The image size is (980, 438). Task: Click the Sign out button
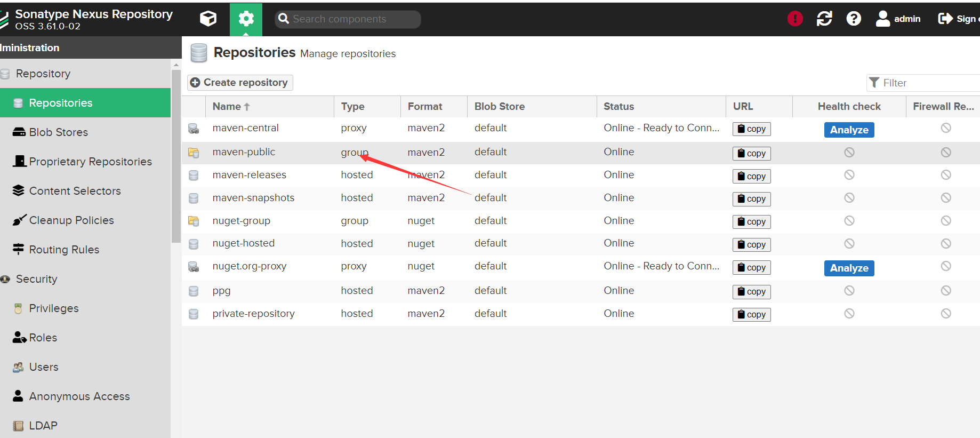[x=958, y=19]
